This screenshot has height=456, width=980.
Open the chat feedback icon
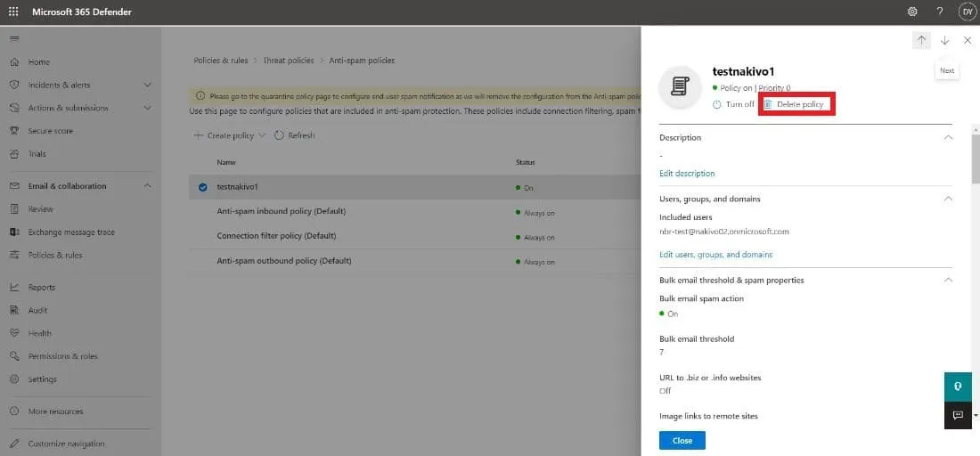click(958, 415)
